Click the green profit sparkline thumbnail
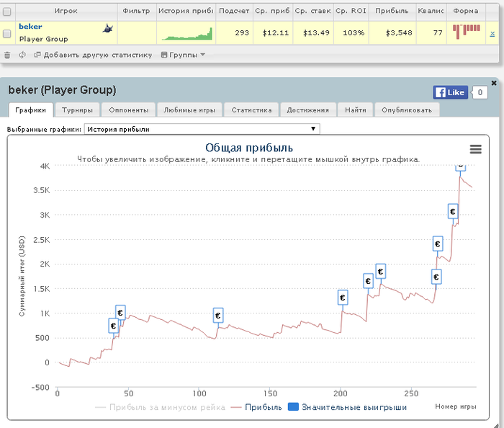Image resolution: width=504 pixels, height=428 pixels. coord(187,34)
